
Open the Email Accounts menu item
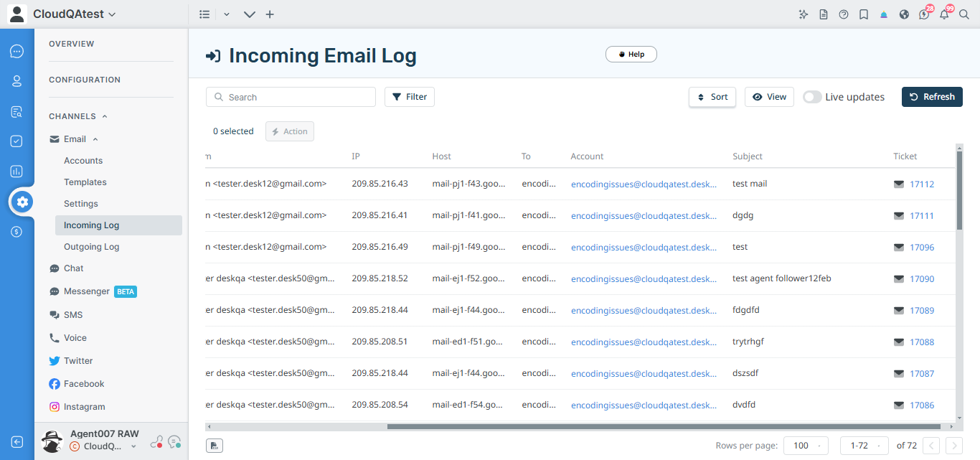pyautogui.click(x=83, y=160)
